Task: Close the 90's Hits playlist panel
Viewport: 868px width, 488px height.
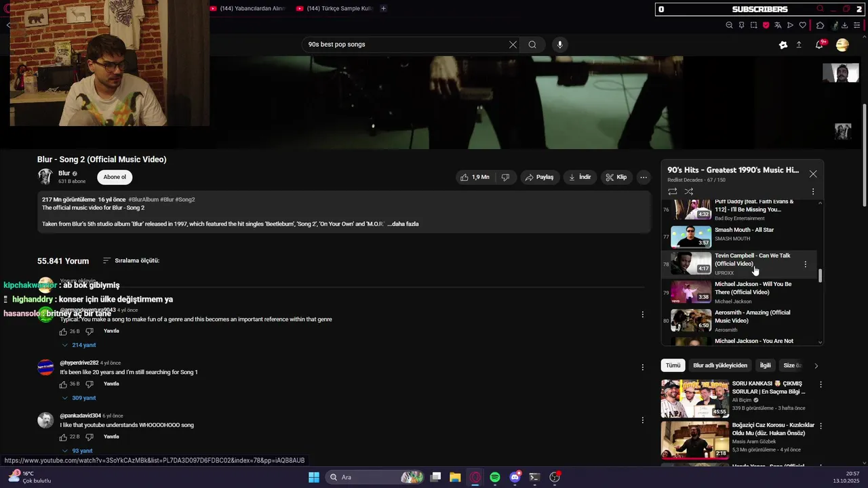Action: [813, 174]
